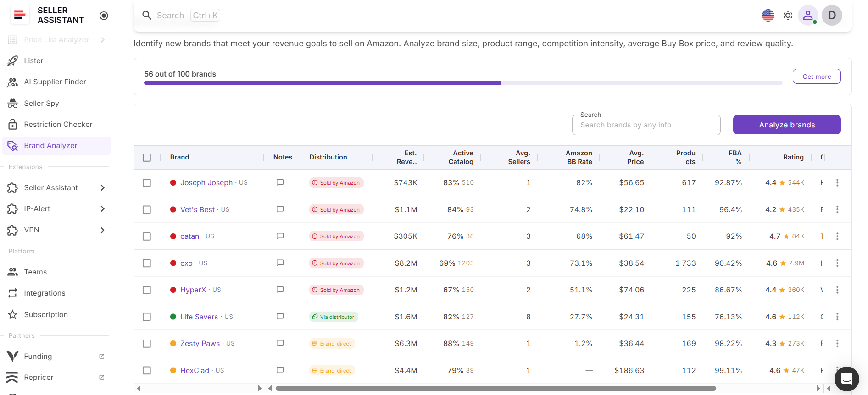The height and width of the screenshot is (395, 868).
Task: Open the US flag marketplace selector
Action: [x=768, y=15]
